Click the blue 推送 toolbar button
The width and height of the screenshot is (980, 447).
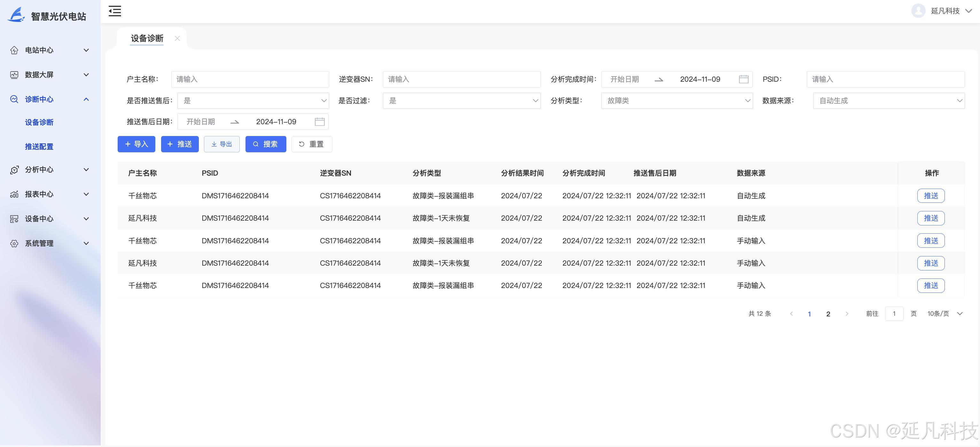tap(180, 144)
